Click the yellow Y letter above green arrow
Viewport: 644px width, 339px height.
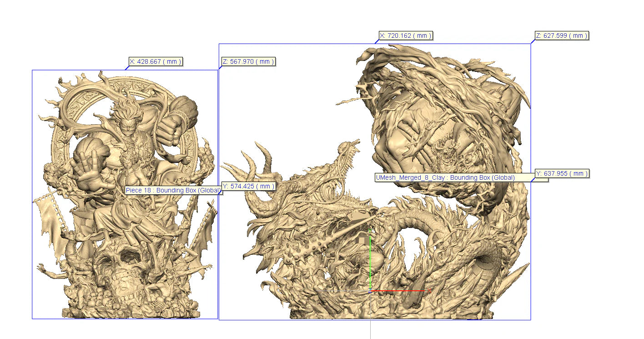(x=369, y=229)
